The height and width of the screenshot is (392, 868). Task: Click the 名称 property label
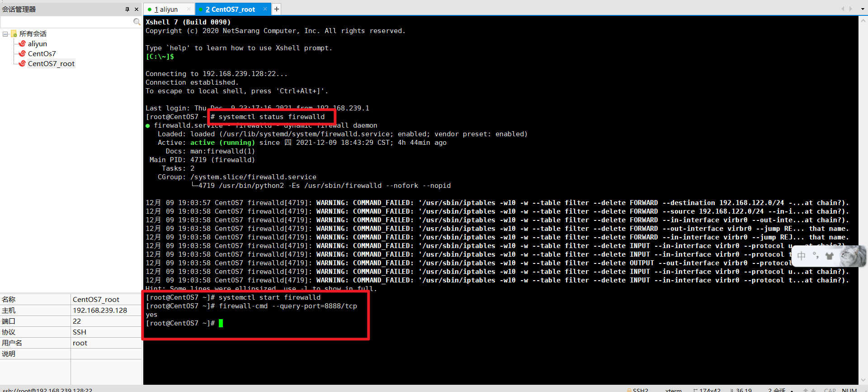coord(9,300)
